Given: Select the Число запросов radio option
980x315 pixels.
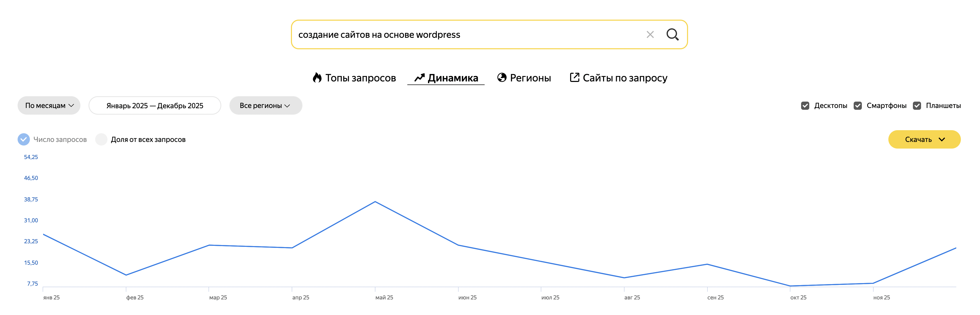Looking at the screenshot, I should click(x=23, y=140).
